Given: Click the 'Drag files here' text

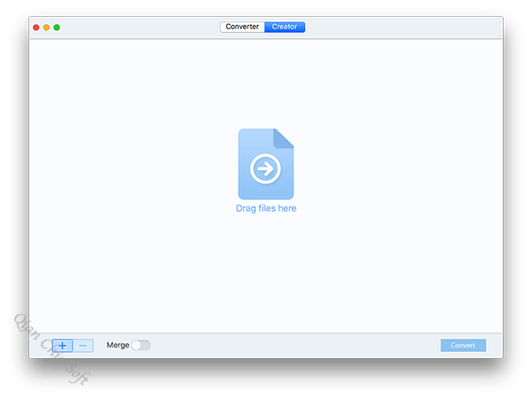Looking at the screenshot, I should (265, 209).
